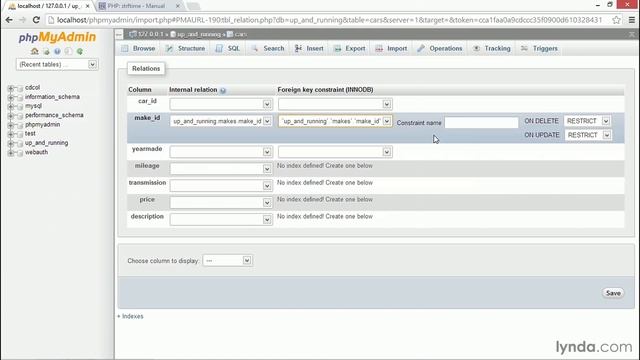Open the Operations tab
Image resolution: width=640 pixels, height=360 pixels.
pyautogui.click(x=440, y=49)
